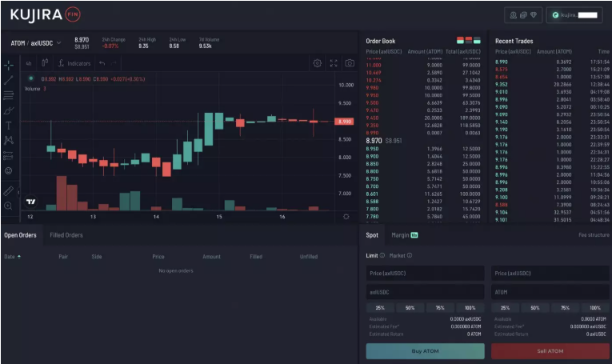The image size is (612, 364).
Task: Open the connected kujira wallet menu
Action: (x=574, y=15)
